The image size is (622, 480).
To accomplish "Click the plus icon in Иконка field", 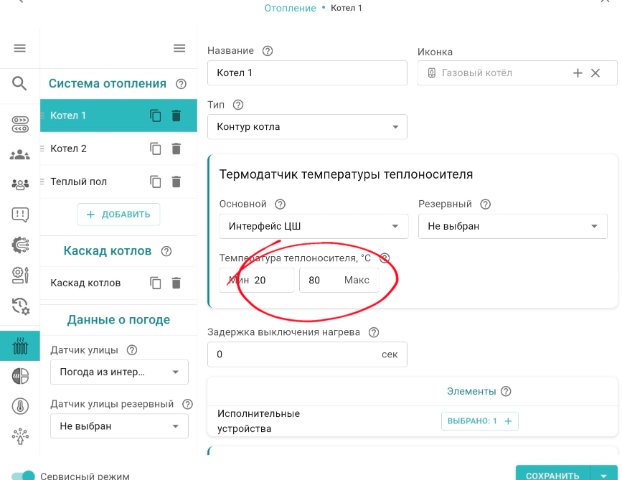I will tap(577, 73).
